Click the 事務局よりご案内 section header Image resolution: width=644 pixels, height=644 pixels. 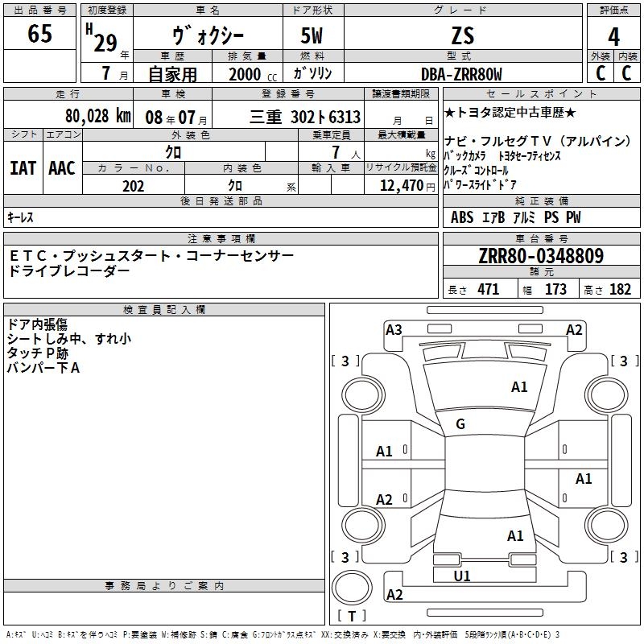click(164, 586)
